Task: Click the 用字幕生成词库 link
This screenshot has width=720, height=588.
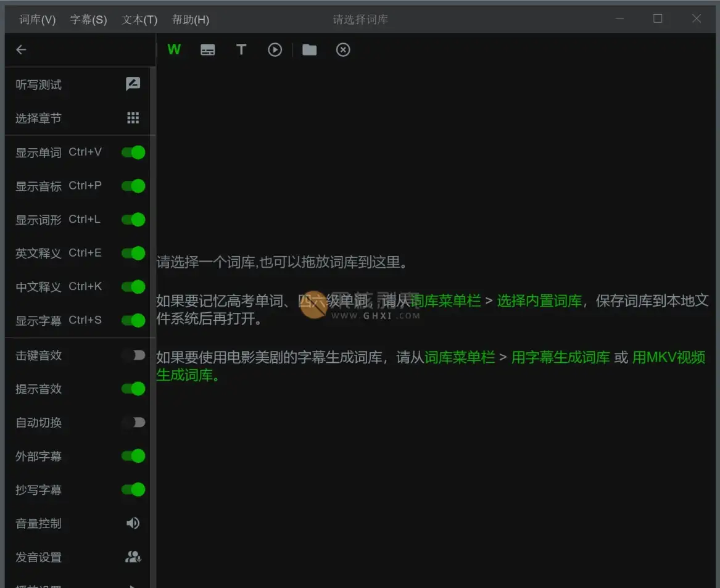Action: pyautogui.click(x=560, y=357)
